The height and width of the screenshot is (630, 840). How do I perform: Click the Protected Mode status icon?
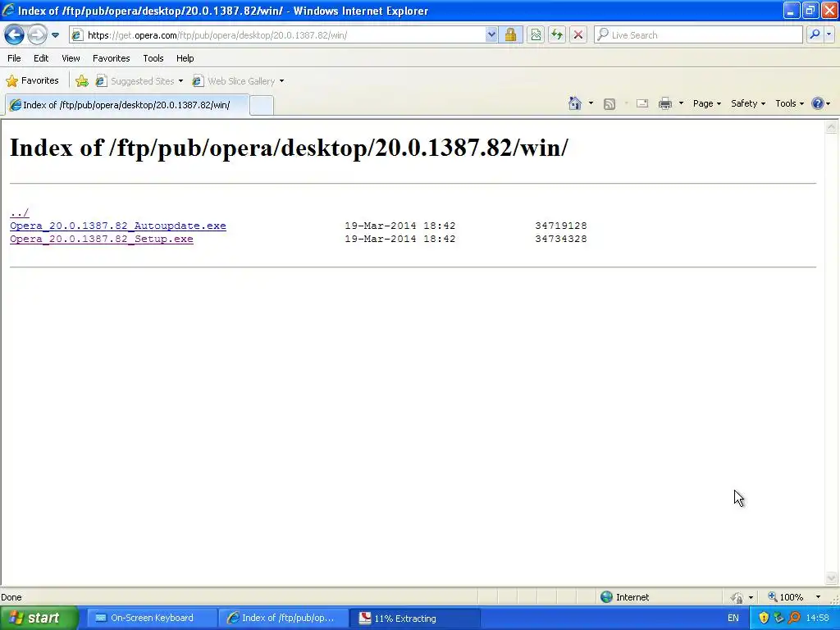[737, 597]
